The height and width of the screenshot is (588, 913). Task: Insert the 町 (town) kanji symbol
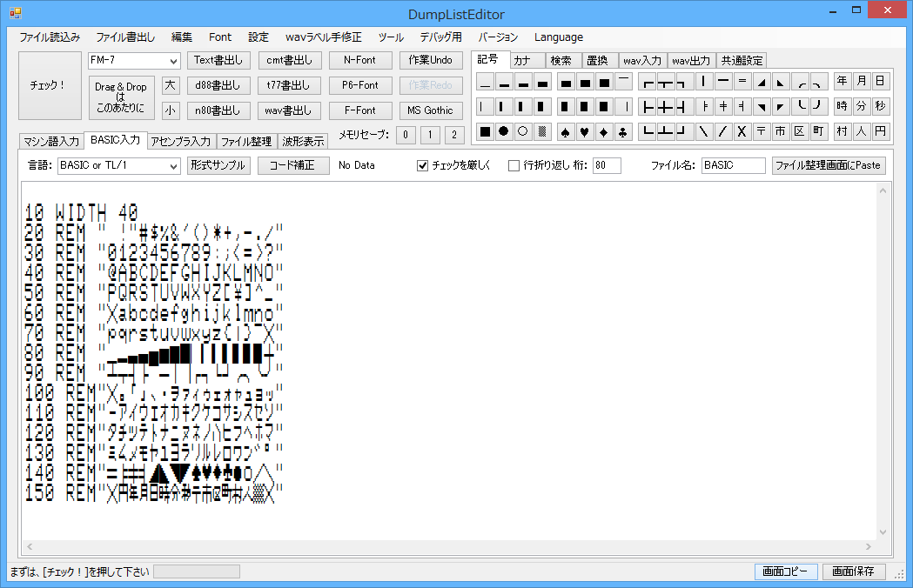click(x=819, y=131)
